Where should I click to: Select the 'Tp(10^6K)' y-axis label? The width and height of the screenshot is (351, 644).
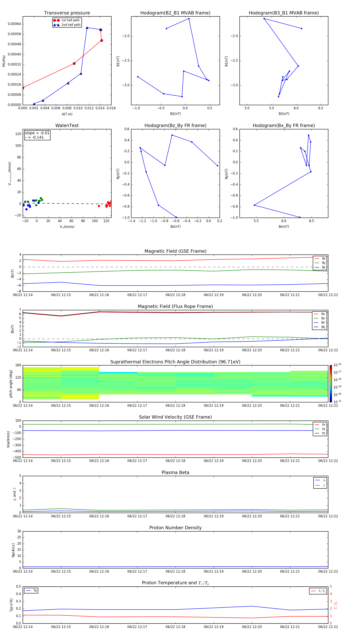pos(11,605)
